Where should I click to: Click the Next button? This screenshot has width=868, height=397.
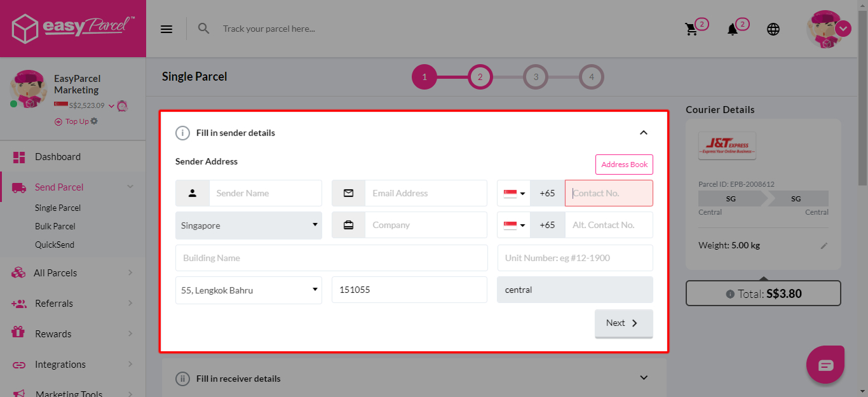pos(623,323)
